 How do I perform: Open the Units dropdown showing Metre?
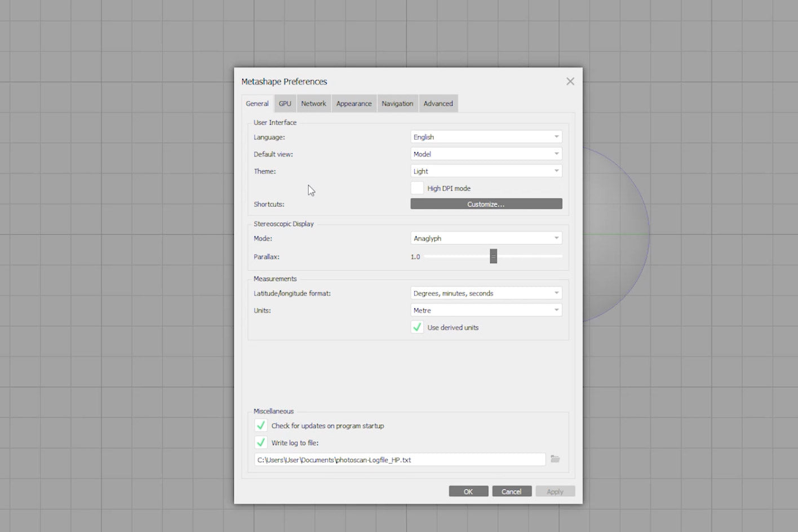click(x=486, y=311)
